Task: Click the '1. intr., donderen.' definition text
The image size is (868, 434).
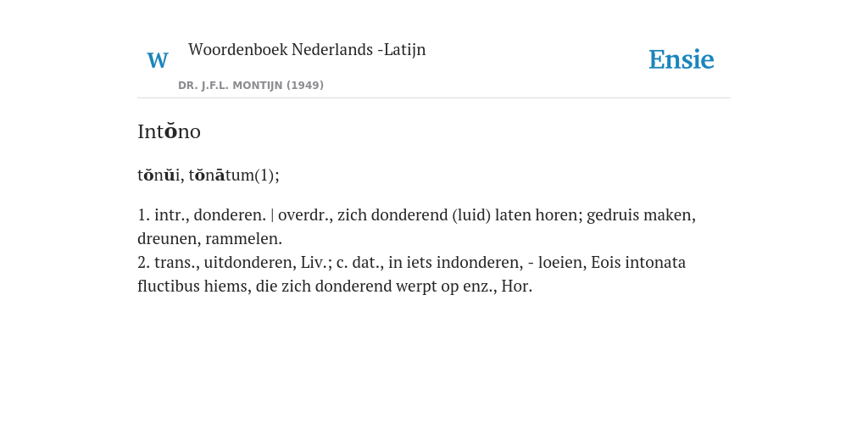Action: (202, 214)
